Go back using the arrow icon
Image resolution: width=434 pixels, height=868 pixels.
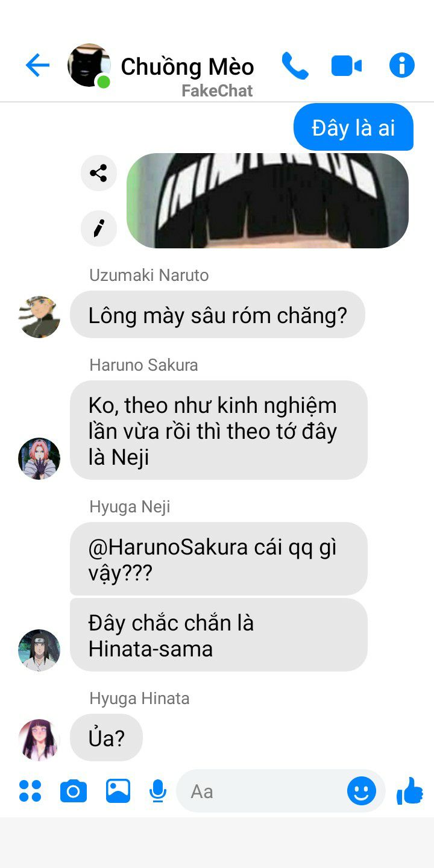37,65
